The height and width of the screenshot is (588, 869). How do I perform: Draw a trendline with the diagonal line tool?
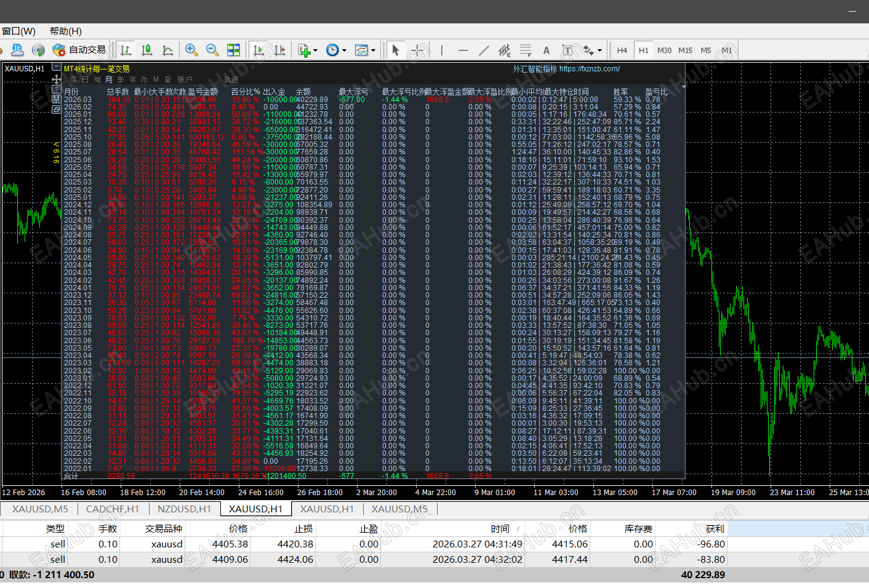[x=484, y=50]
